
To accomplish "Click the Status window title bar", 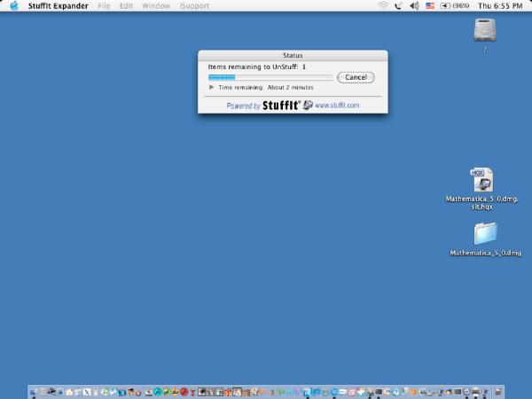I will pos(292,55).
